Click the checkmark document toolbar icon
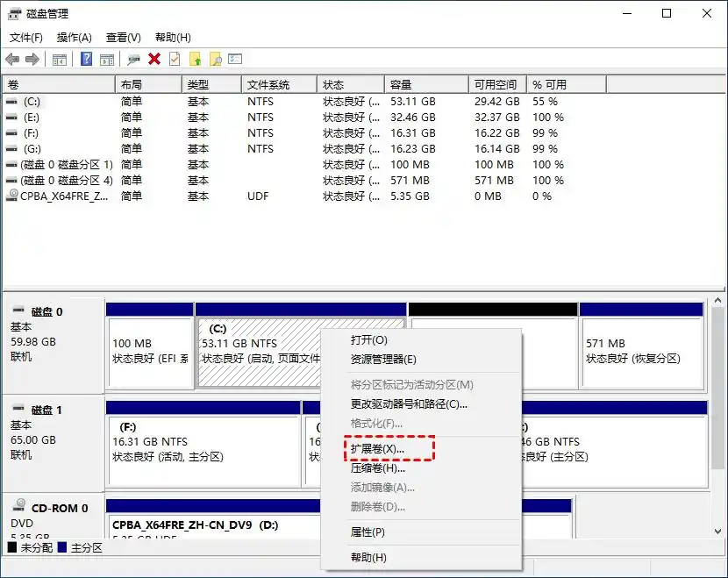 coord(173,59)
